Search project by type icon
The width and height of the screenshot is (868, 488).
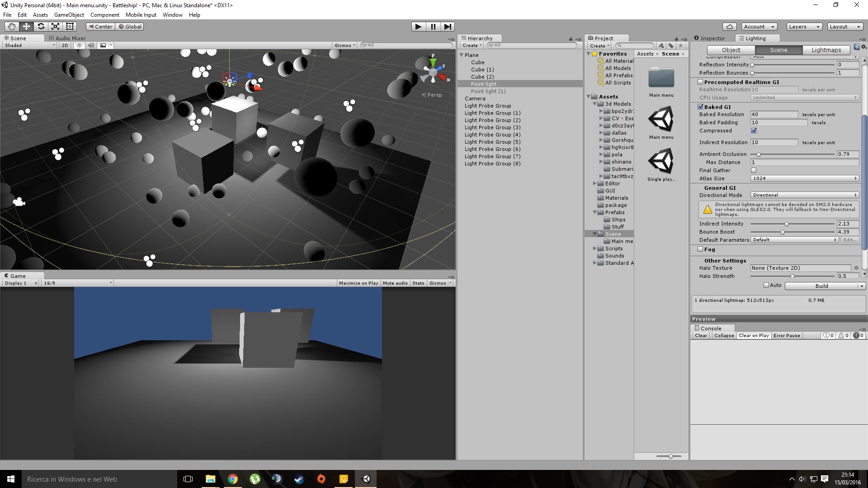(661, 46)
